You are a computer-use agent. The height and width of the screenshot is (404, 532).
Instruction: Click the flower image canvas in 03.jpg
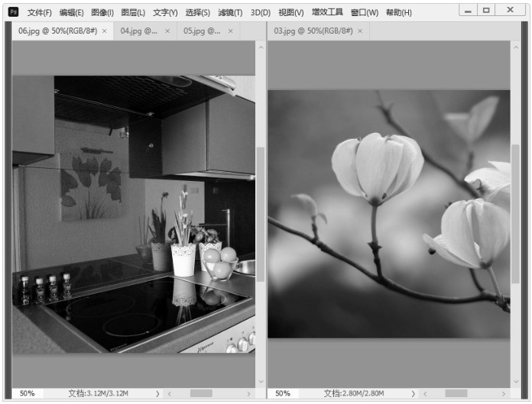click(389, 214)
